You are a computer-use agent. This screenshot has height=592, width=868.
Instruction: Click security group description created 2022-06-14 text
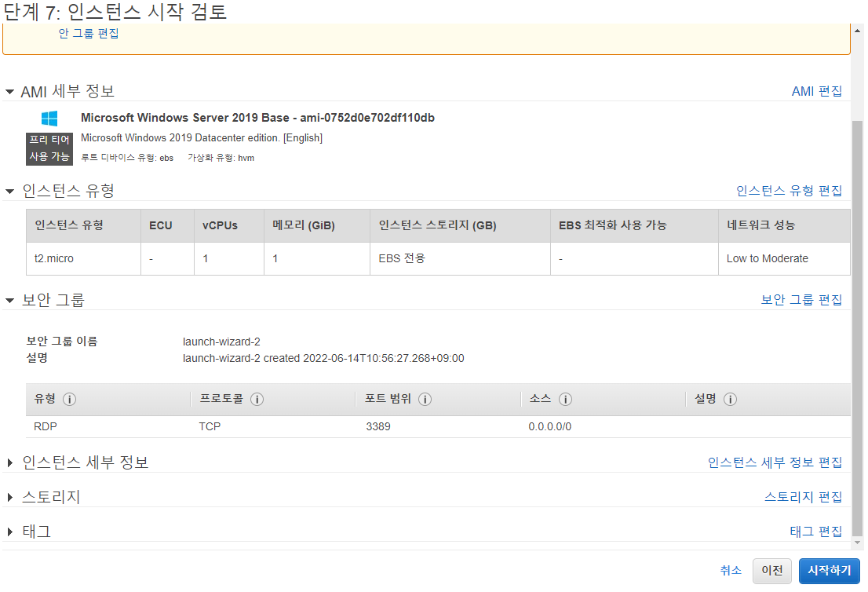(x=323, y=358)
